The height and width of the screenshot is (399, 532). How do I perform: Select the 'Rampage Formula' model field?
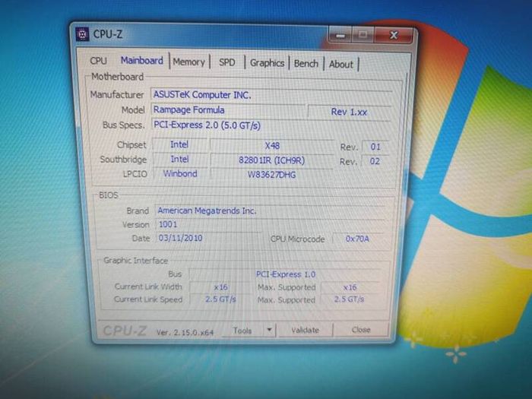click(228, 110)
